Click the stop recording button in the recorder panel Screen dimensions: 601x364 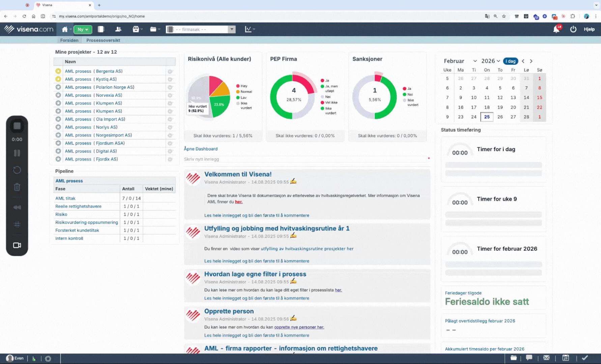17,126
